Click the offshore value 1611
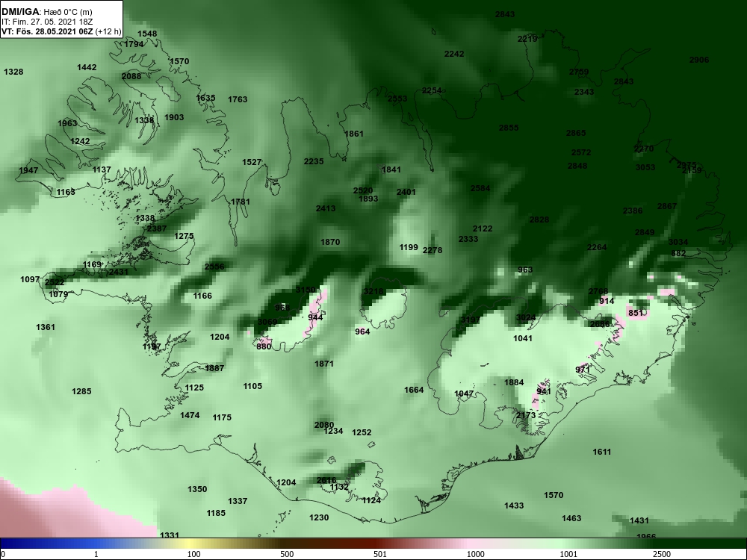This screenshot has height=560, width=747. click(601, 452)
